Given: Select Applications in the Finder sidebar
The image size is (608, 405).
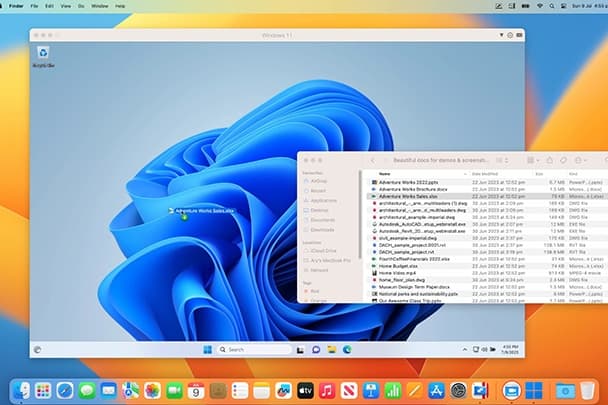Looking at the screenshot, I should tap(320, 201).
